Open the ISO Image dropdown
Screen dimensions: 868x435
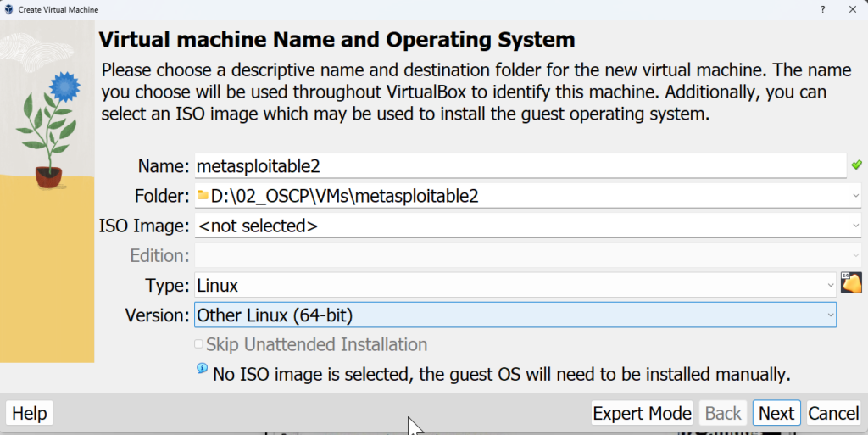(x=527, y=226)
